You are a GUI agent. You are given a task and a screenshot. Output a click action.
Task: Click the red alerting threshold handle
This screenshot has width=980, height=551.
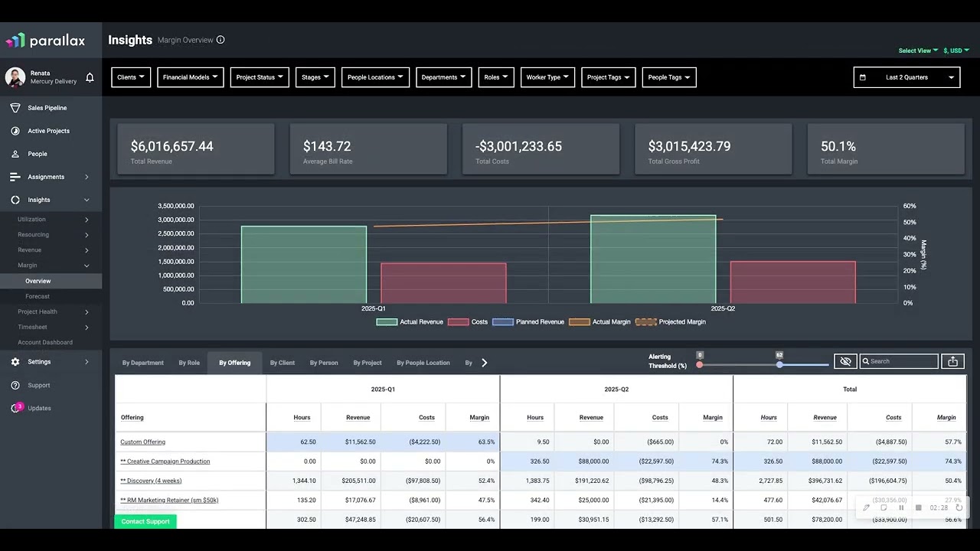700,365
